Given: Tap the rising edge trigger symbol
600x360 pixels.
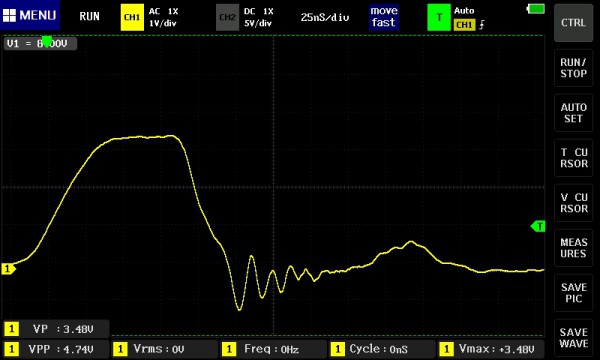Looking at the screenshot, I should click(482, 25).
